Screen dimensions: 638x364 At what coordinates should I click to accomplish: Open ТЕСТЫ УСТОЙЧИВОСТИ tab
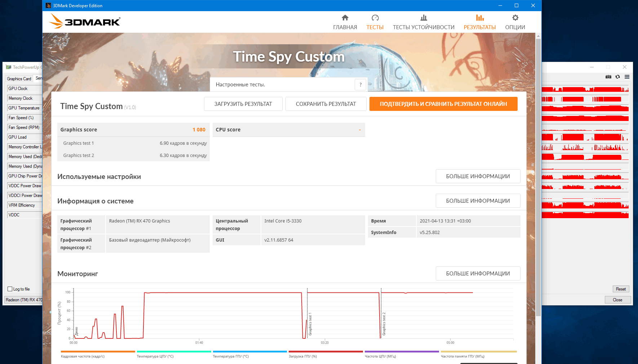[x=424, y=22]
